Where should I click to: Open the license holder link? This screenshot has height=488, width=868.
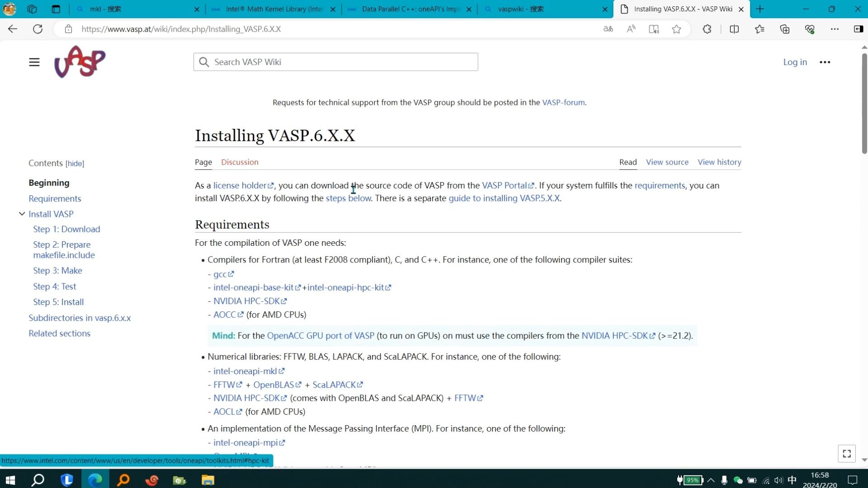(243, 185)
